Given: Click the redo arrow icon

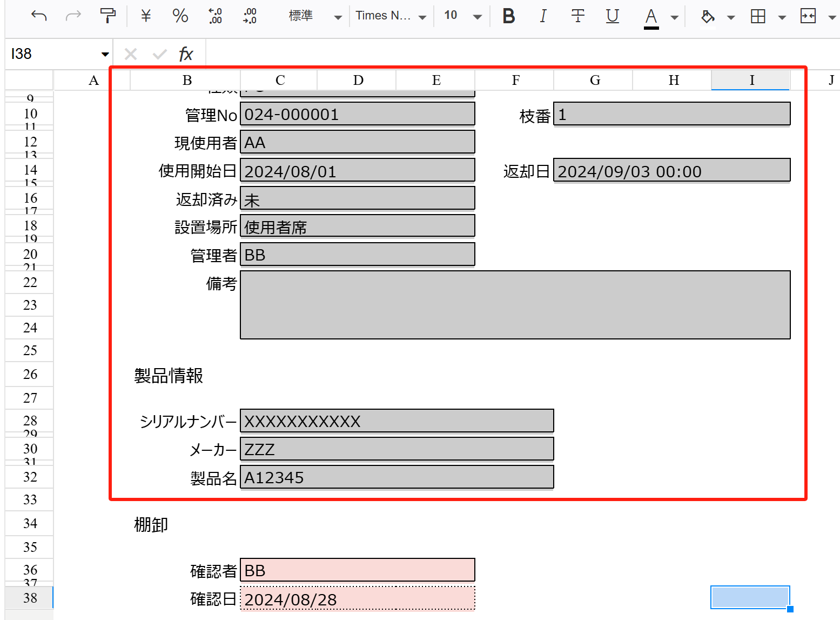Looking at the screenshot, I should tap(73, 16).
